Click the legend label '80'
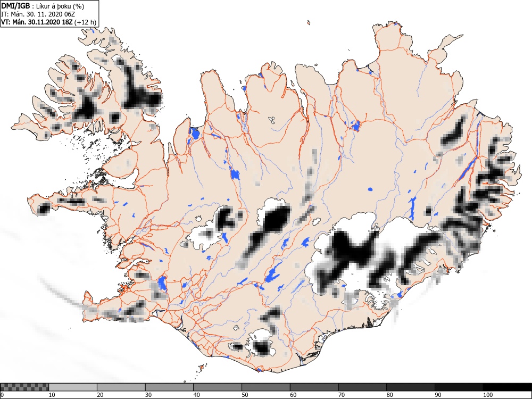Viewport: 532px width, 399px height. tap(389, 395)
